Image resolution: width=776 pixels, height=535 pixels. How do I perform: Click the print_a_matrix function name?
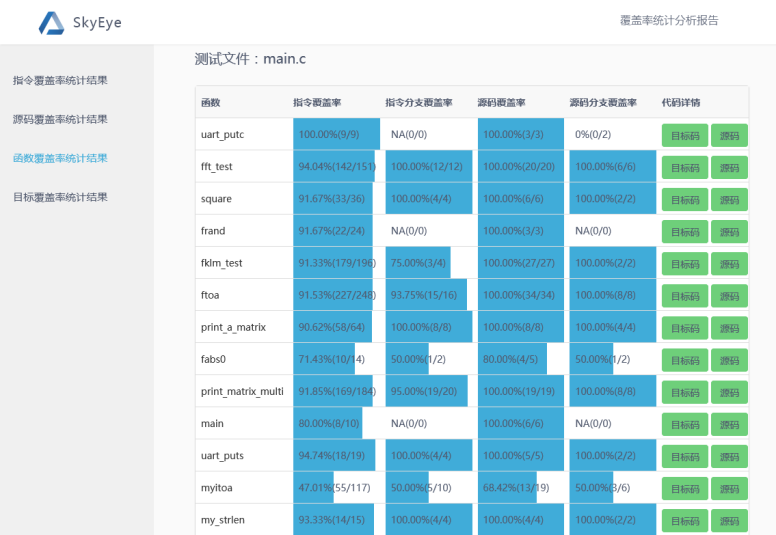[233, 328]
